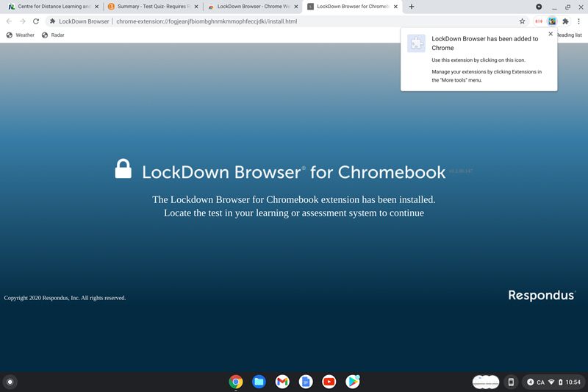
Task: Open system tray clock showing 10:54
Action: [573, 382]
